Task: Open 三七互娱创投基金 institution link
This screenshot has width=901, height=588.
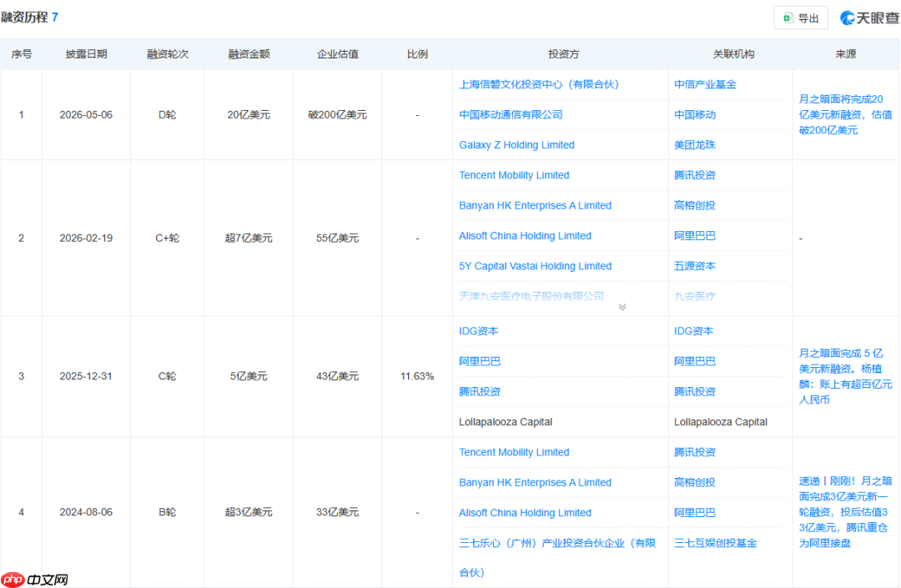Action: pos(716,543)
